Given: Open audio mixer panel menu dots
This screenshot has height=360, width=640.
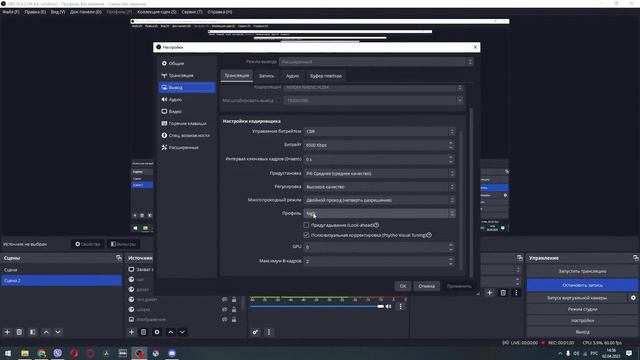Looking at the screenshot, I should click(269, 332).
